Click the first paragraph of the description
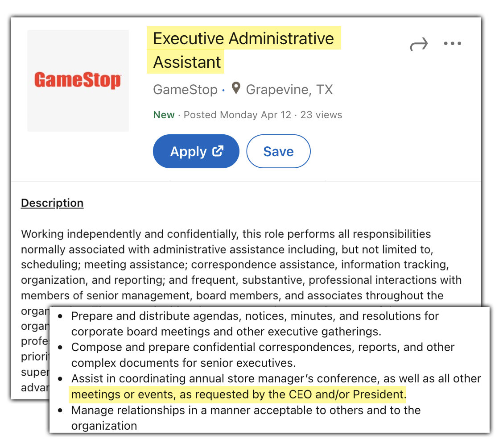The image size is (503, 448). [x=241, y=265]
